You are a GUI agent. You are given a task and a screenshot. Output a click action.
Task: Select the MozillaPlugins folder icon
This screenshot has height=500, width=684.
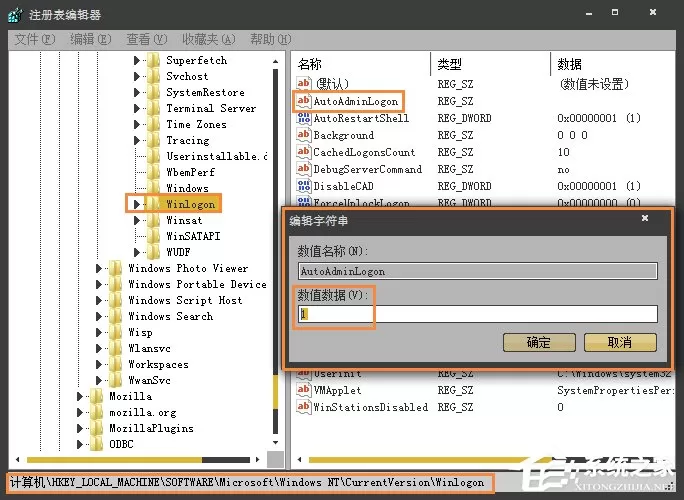(x=96, y=428)
